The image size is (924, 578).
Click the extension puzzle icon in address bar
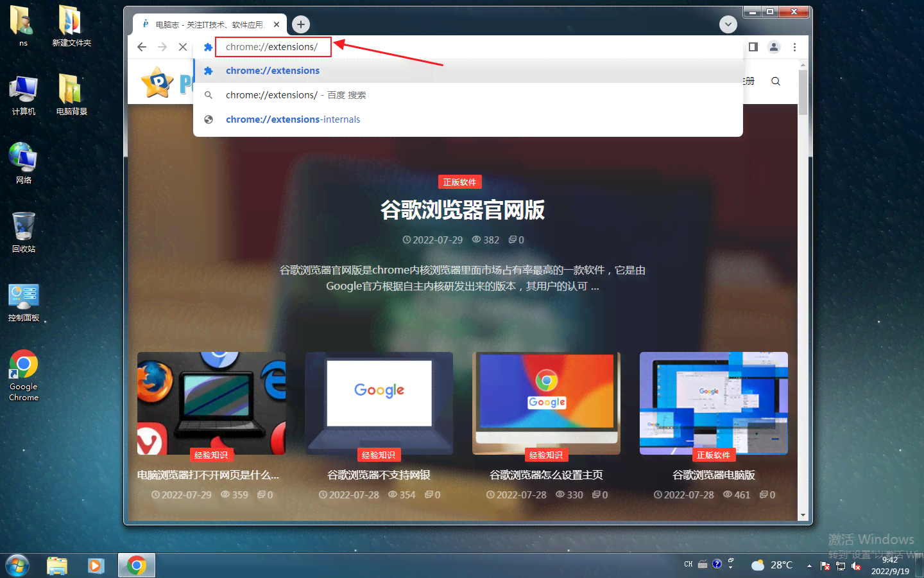click(x=208, y=47)
